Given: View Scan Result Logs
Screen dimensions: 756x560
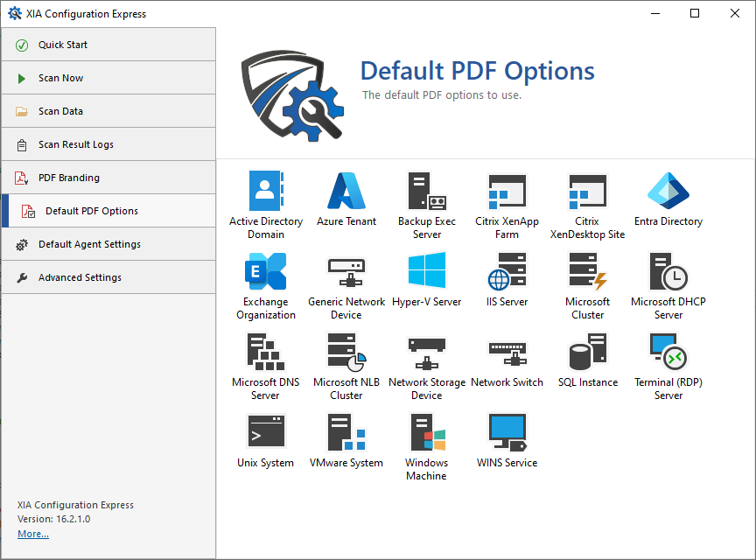Looking at the screenshot, I should click(108, 144).
